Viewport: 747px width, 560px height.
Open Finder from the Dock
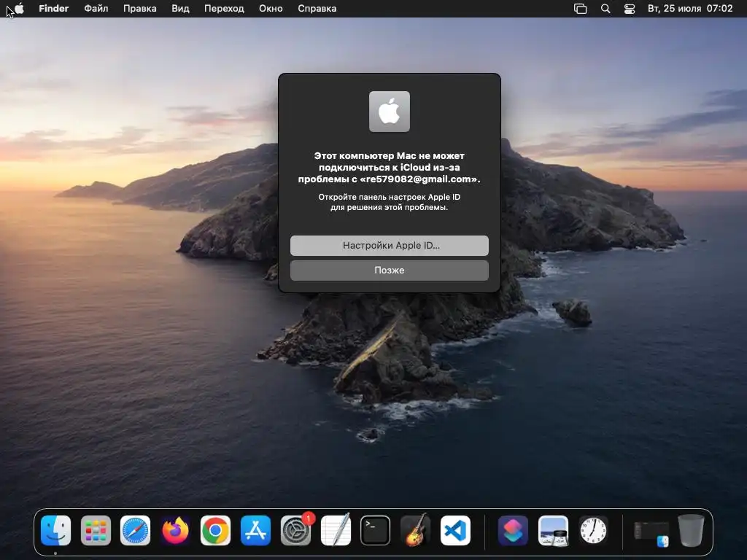point(55,530)
